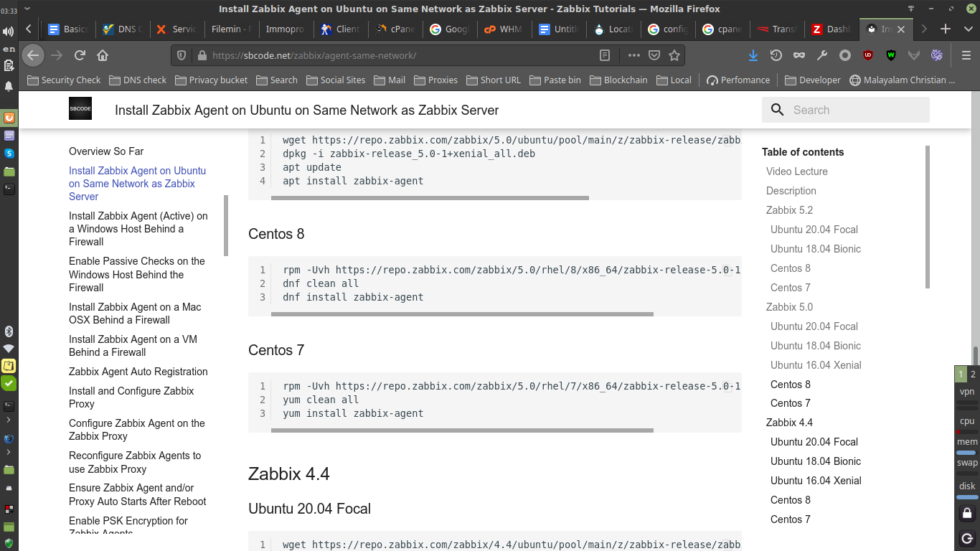The width and height of the screenshot is (980, 551).
Task: Open page actions three-dot menu
Action: 634,55
